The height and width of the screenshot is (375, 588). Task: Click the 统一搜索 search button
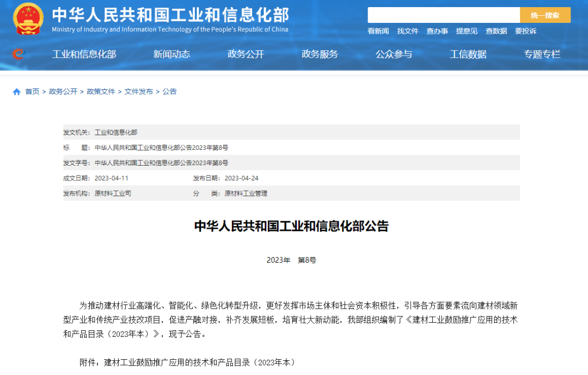pyautogui.click(x=545, y=15)
